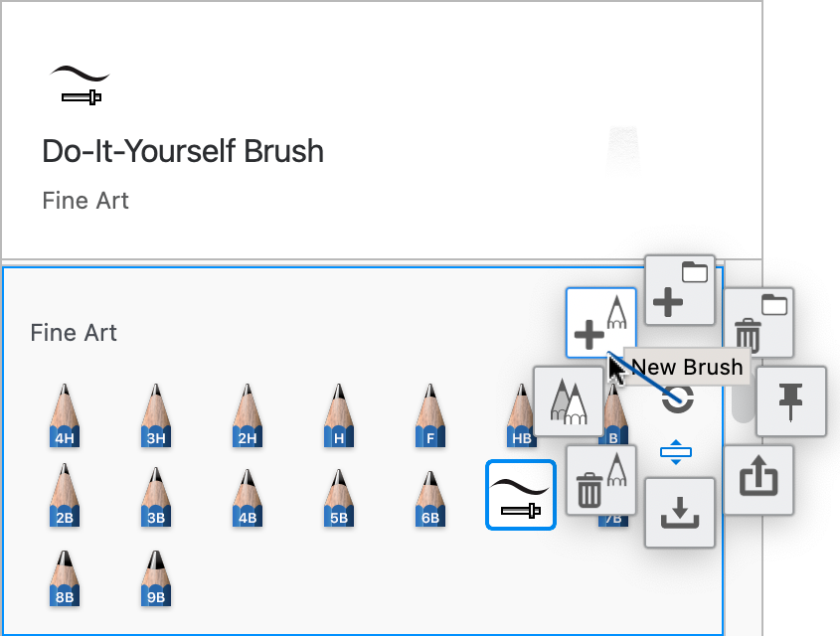Viewport: 840px width, 636px height.
Task: Click the Delete Brush Set icon
Action: coord(758,323)
